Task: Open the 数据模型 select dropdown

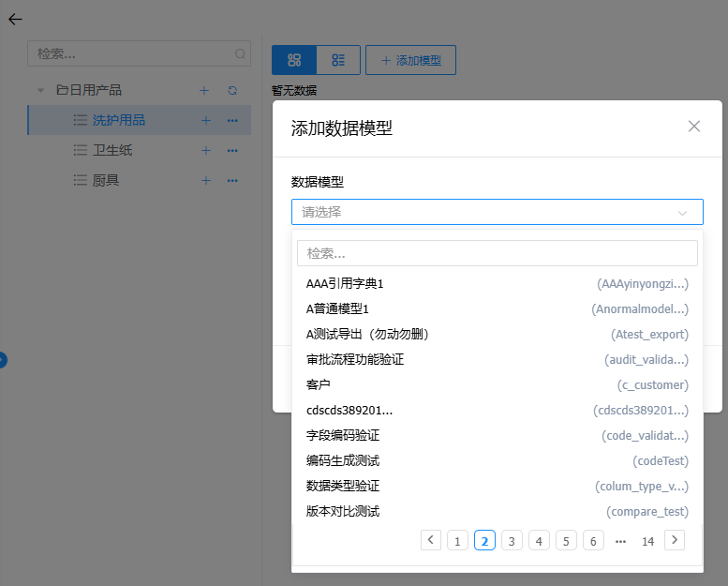Action: pyautogui.click(x=497, y=212)
